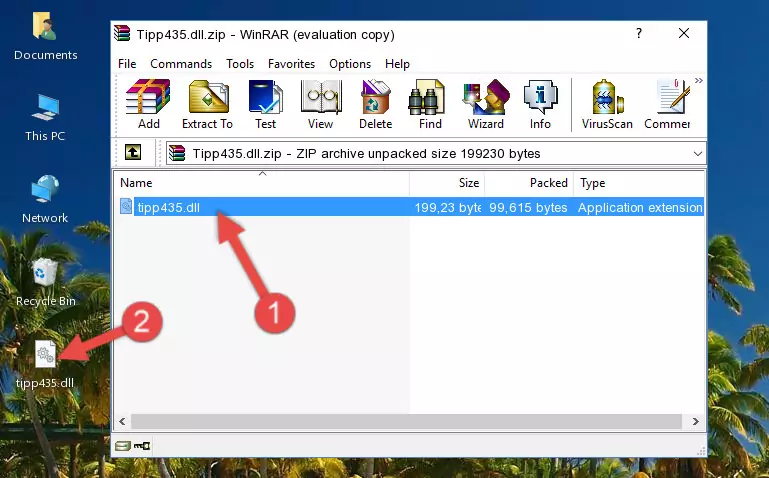Sort by the Type column header

coord(639,183)
